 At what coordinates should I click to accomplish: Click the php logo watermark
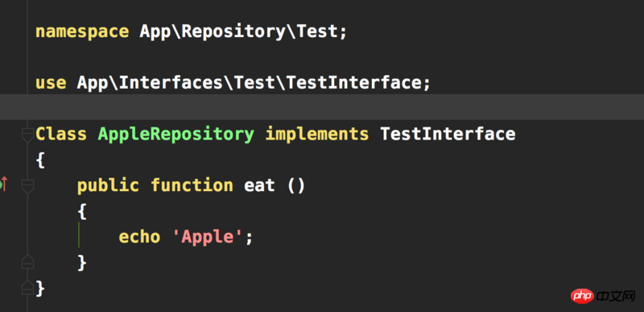[582, 295]
